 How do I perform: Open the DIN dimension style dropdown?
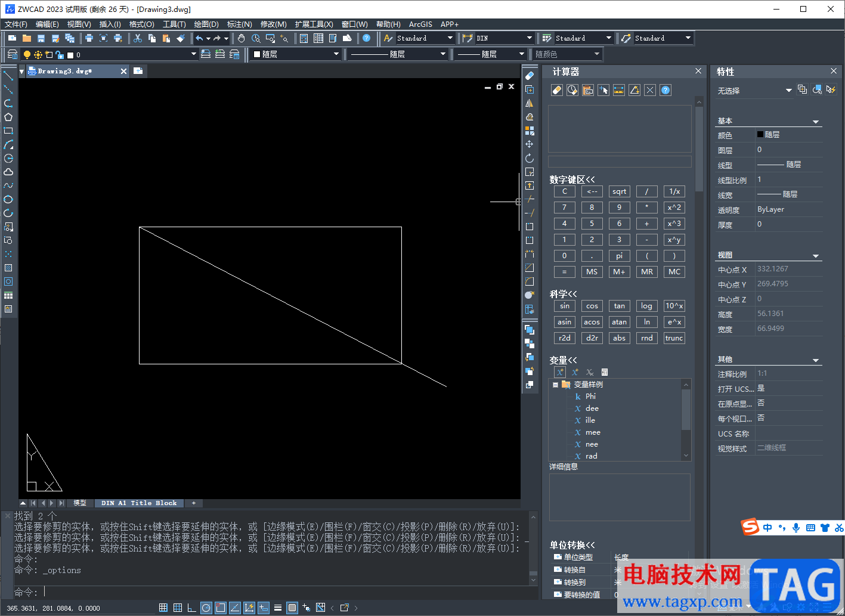tap(529, 38)
